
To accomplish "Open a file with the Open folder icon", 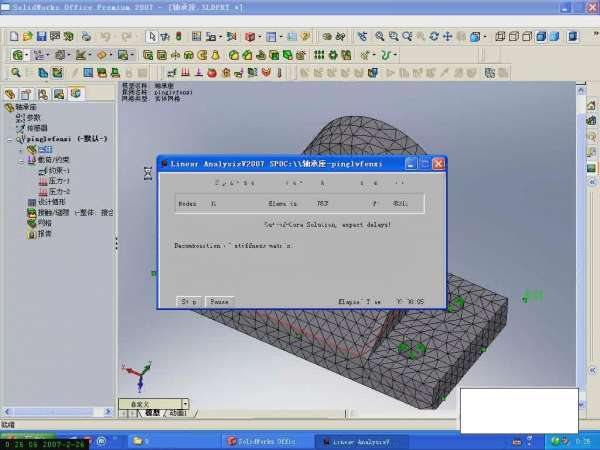I will click(28, 36).
